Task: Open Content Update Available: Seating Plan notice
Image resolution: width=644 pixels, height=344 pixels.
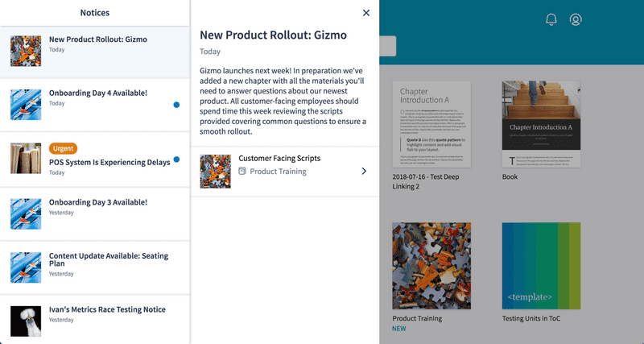Action: click(x=95, y=267)
